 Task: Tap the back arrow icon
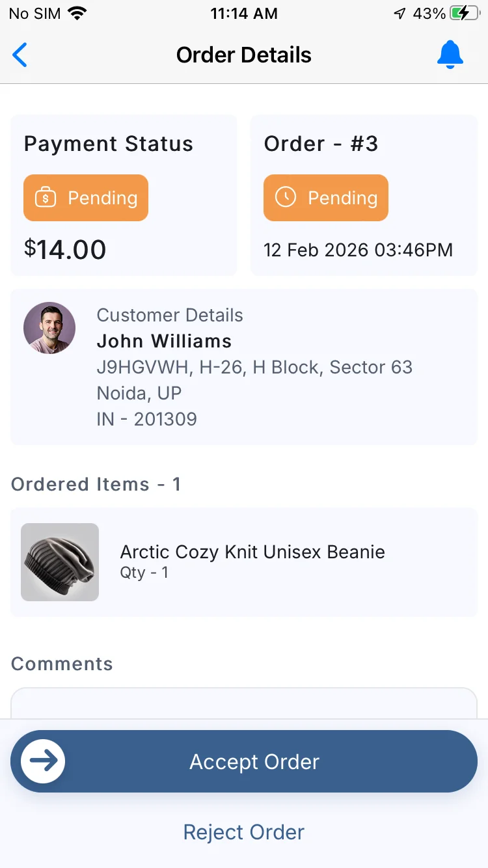pos(20,55)
